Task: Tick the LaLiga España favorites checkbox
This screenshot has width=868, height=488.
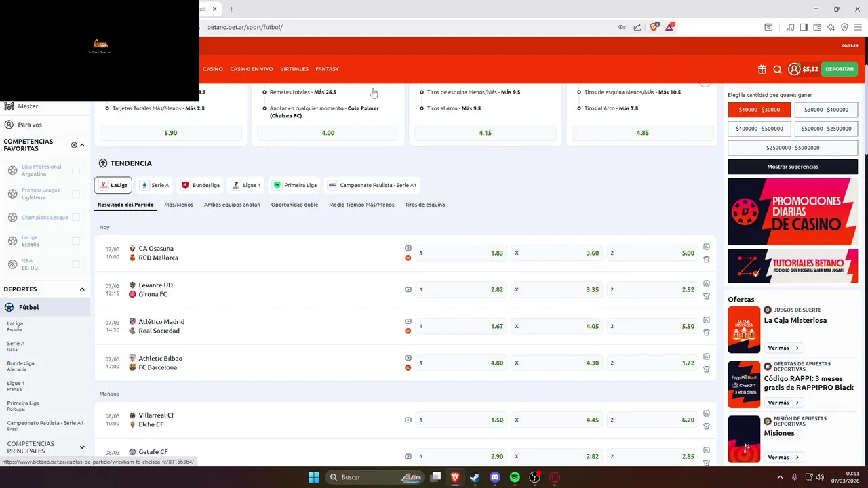Action: tap(76, 241)
